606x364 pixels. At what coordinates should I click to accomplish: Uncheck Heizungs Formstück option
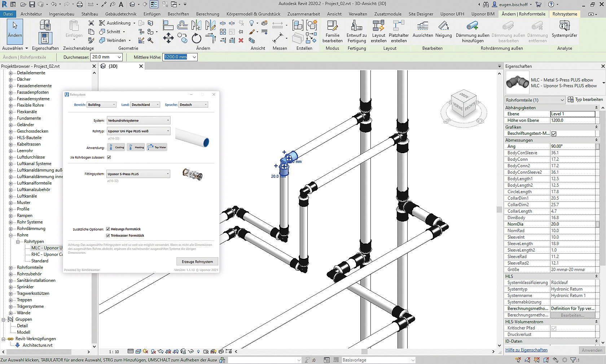pyautogui.click(x=108, y=229)
